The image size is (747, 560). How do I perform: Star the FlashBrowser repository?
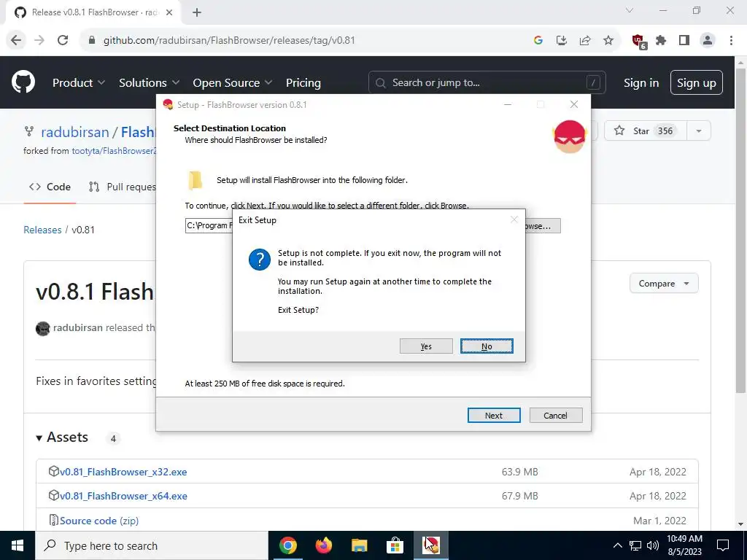(x=645, y=131)
